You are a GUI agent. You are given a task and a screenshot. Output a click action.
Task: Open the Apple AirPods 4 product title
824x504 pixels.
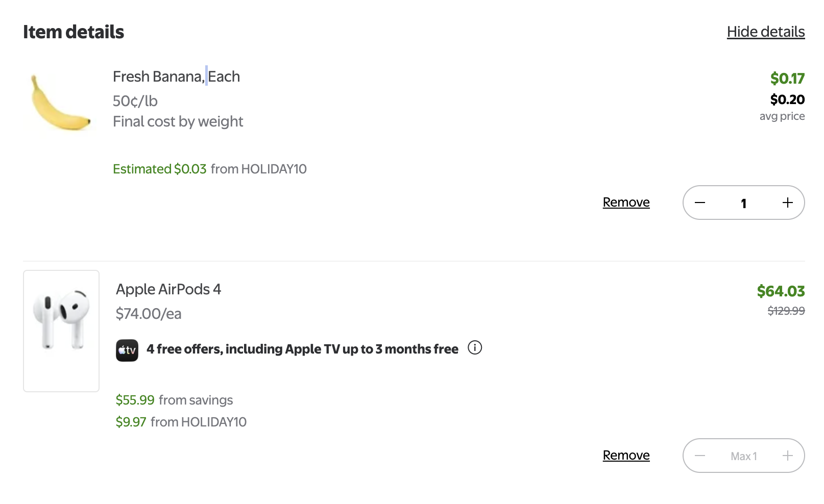click(168, 289)
